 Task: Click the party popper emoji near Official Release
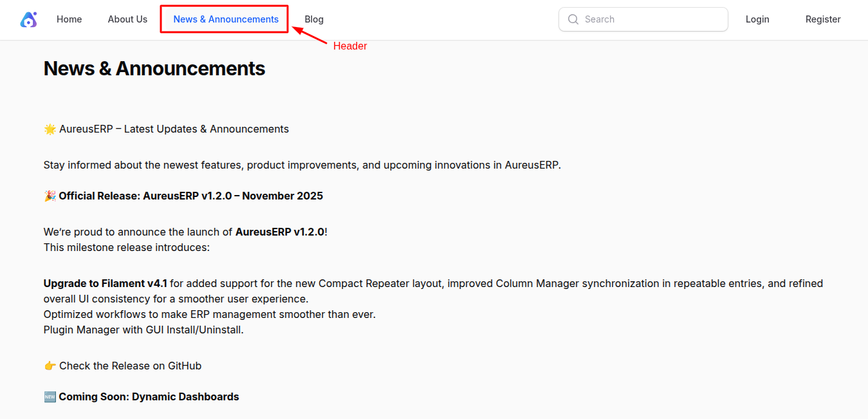[50, 196]
